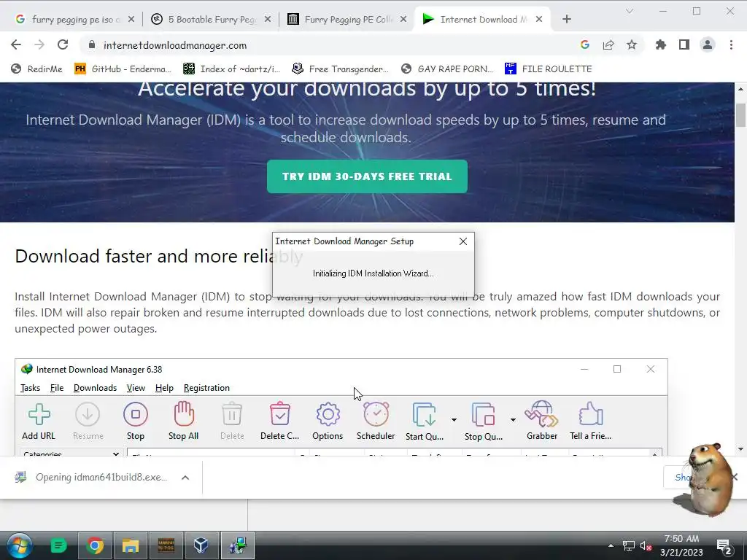
Task: Open the Windows Start button
Action: coord(19,545)
